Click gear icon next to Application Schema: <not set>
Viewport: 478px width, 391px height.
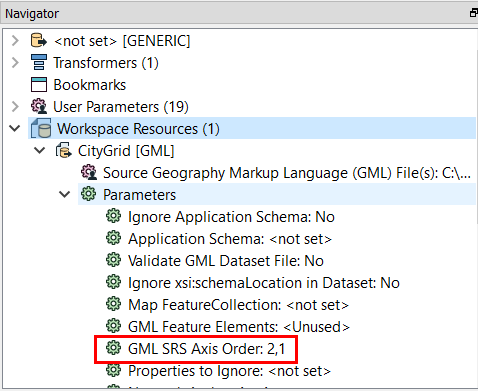[113, 238]
